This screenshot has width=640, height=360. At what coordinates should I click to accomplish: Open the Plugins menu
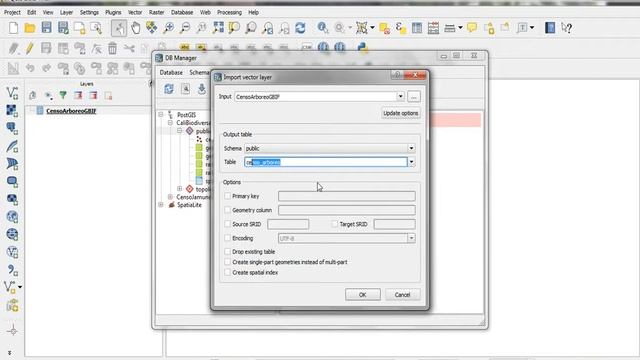click(x=113, y=12)
